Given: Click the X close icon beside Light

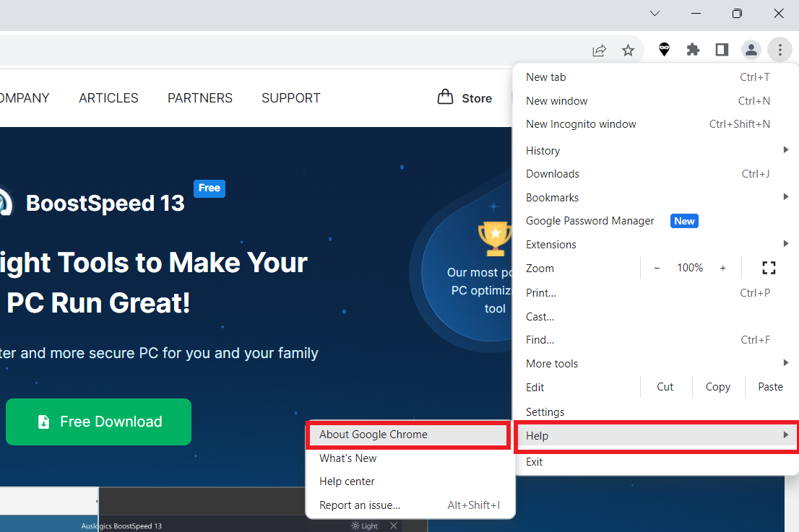Looking at the screenshot, I should click(x=394, y=526).
